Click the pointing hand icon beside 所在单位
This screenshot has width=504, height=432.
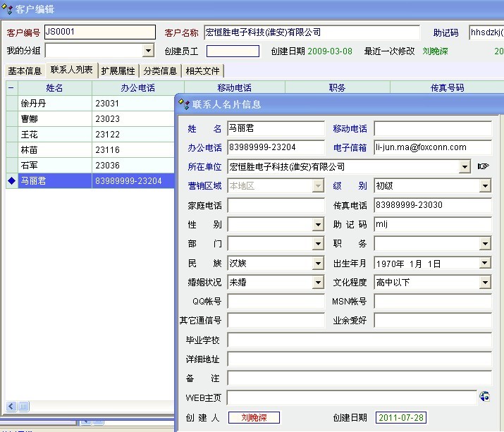[483, 167]
